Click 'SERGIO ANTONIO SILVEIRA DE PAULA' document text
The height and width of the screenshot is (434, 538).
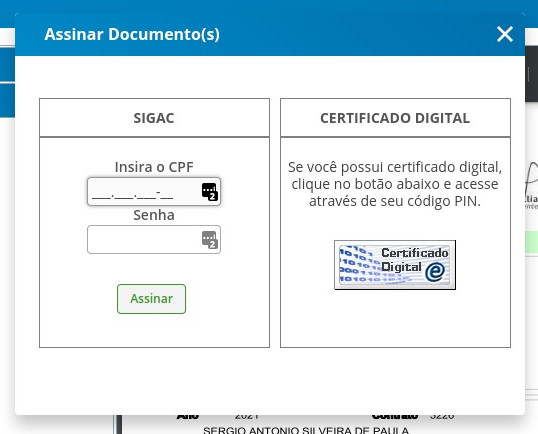click(306, 430)
